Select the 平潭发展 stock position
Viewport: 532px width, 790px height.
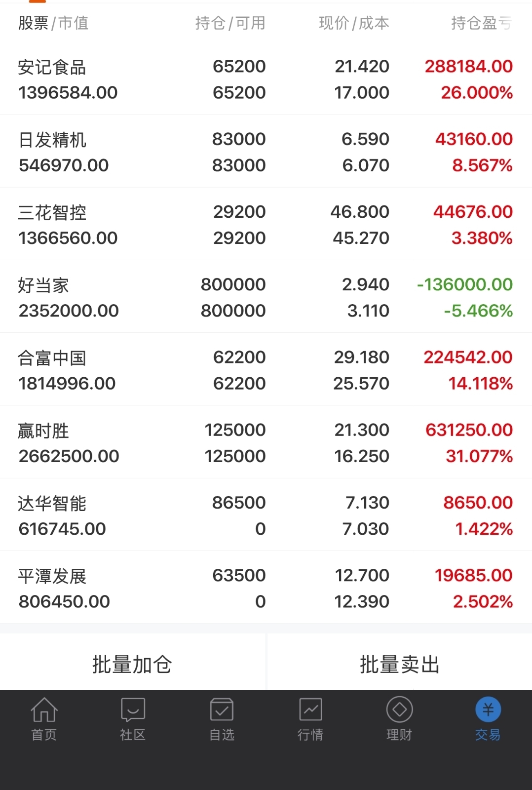click(266, 587)
